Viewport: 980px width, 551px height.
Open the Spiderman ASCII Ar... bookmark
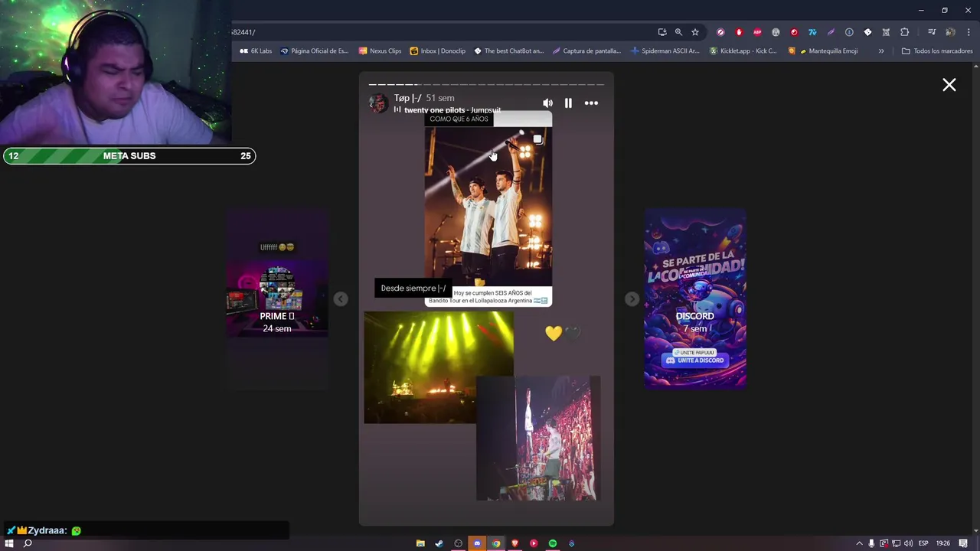click(665, 51)
